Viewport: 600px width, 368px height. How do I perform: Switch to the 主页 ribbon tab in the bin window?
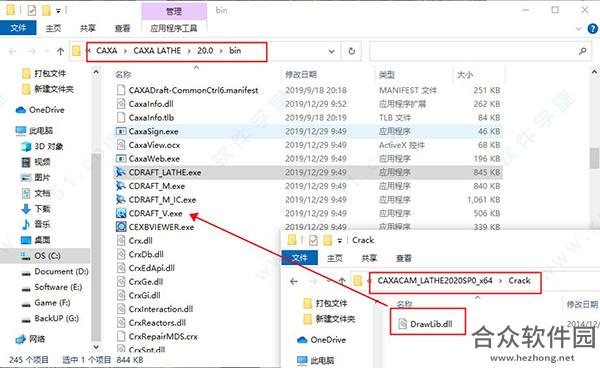point(53,28)
